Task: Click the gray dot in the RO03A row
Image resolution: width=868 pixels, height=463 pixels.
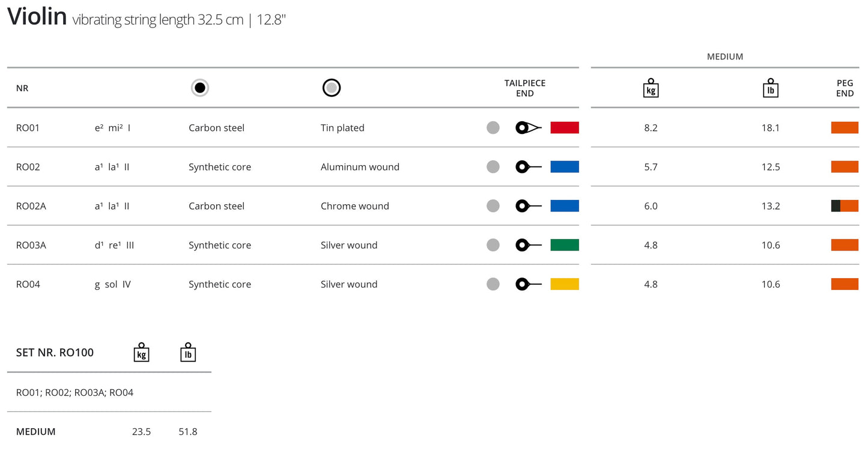Action: point(493,245)
